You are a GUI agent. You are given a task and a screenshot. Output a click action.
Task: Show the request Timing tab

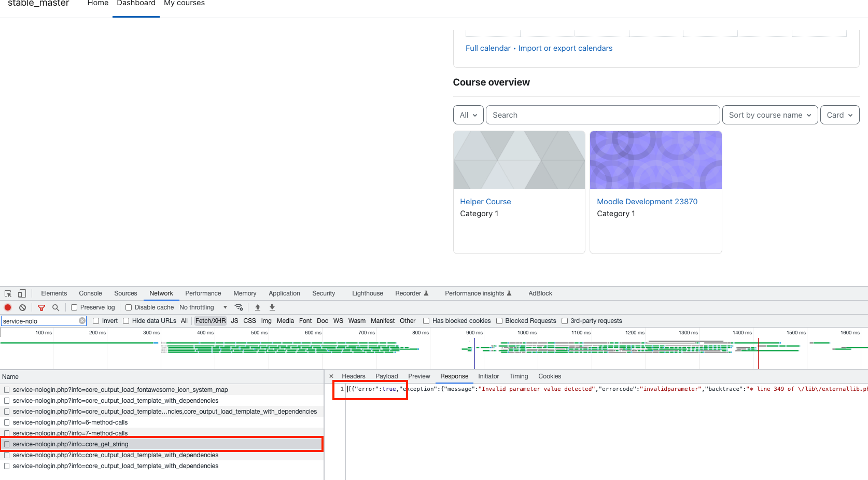pos(519,376)
